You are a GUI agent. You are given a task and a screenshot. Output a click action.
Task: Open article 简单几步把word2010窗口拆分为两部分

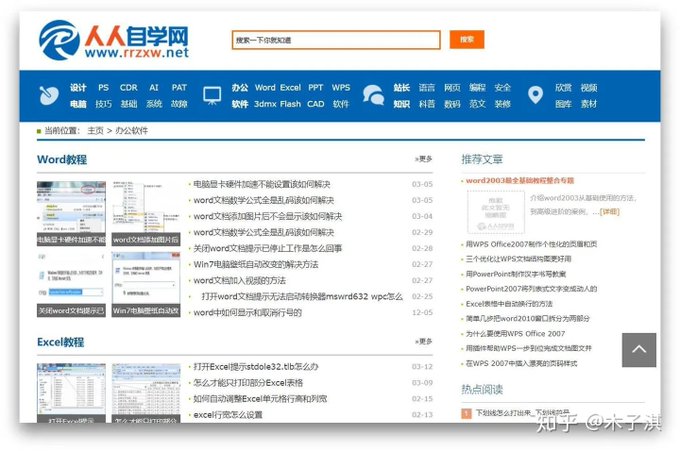click(x=528, y=319)
